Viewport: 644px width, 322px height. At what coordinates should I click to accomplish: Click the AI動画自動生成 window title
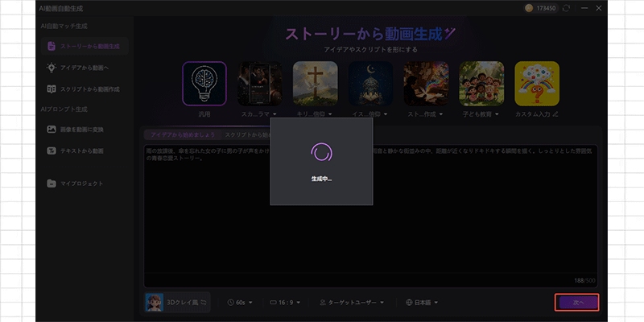click(61, 8)
